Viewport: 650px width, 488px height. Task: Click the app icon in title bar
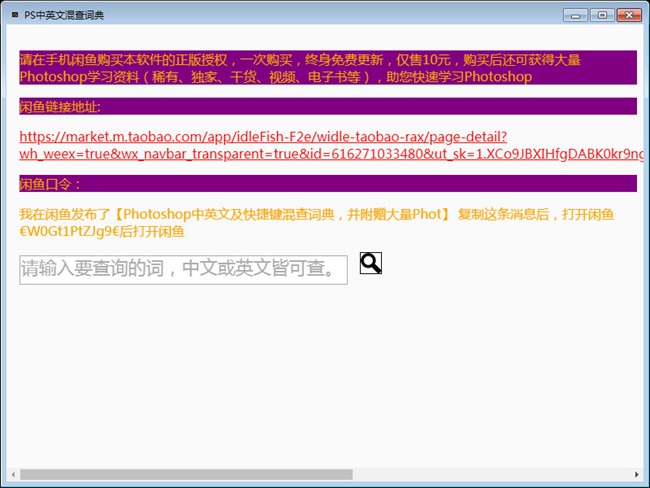point(15,15)
